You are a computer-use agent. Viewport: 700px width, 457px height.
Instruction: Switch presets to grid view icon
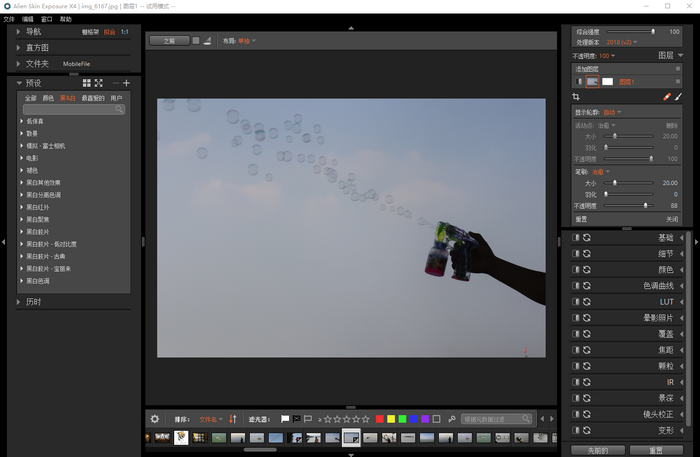[x=87, y=83]
